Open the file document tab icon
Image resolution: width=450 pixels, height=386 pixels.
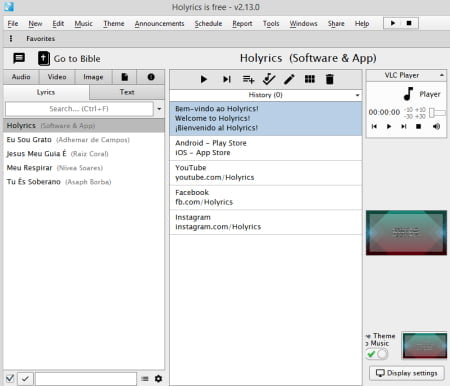[125, 77]
